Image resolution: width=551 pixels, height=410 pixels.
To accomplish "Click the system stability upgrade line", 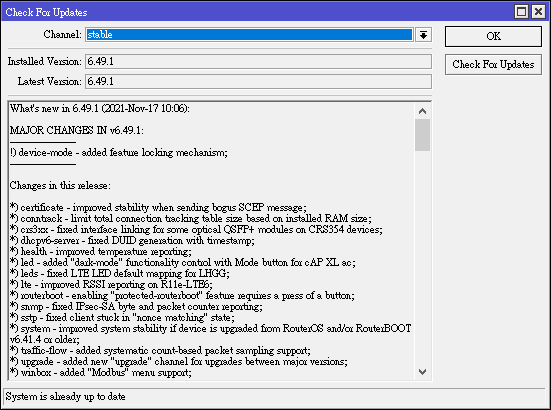I will point(210,328).
